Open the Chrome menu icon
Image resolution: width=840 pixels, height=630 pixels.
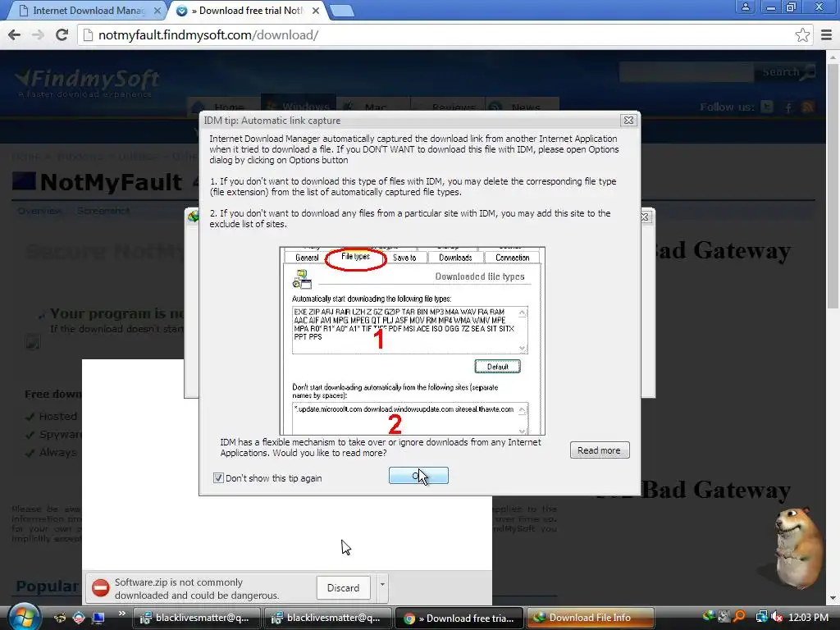point(827,35)
